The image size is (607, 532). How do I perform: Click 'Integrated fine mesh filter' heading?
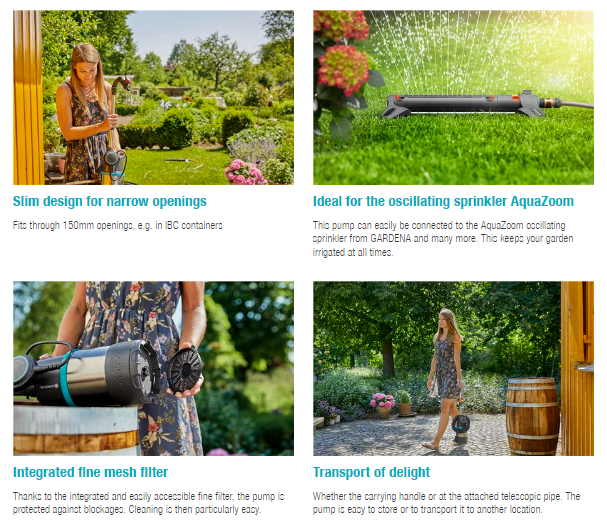(90, 472)
